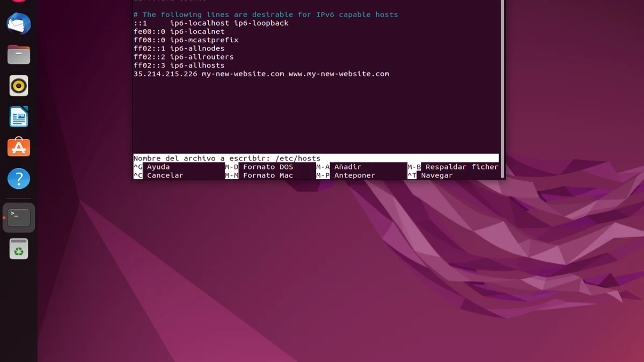Click the IPv6 capable hosts comment line
The height and width of the screenshot is (362, 644).
[x=266, y=14]
